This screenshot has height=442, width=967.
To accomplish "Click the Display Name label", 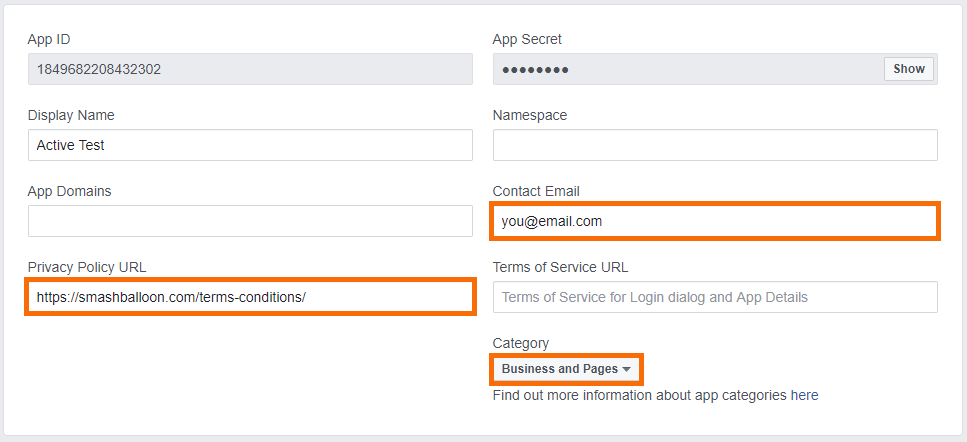I will 71,115.
